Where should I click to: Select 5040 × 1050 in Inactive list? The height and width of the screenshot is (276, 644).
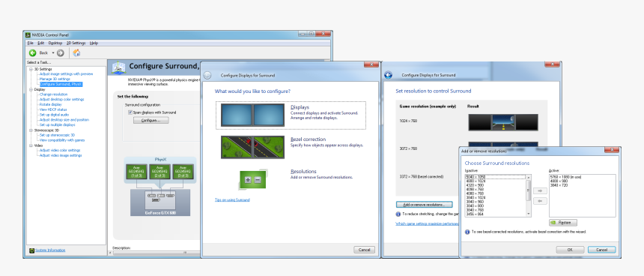pyautogui.click(x=495, y=177)
